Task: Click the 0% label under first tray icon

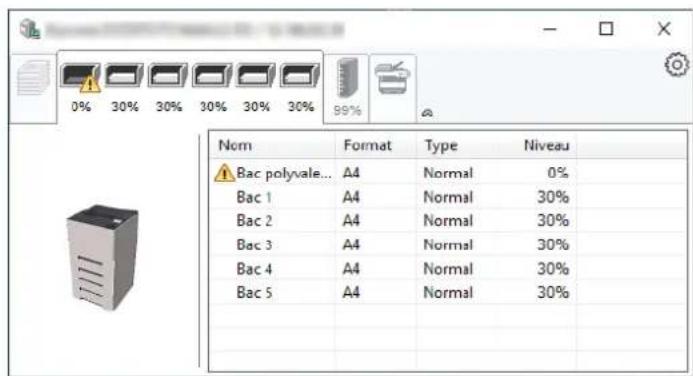Action: tap(81, 106)
